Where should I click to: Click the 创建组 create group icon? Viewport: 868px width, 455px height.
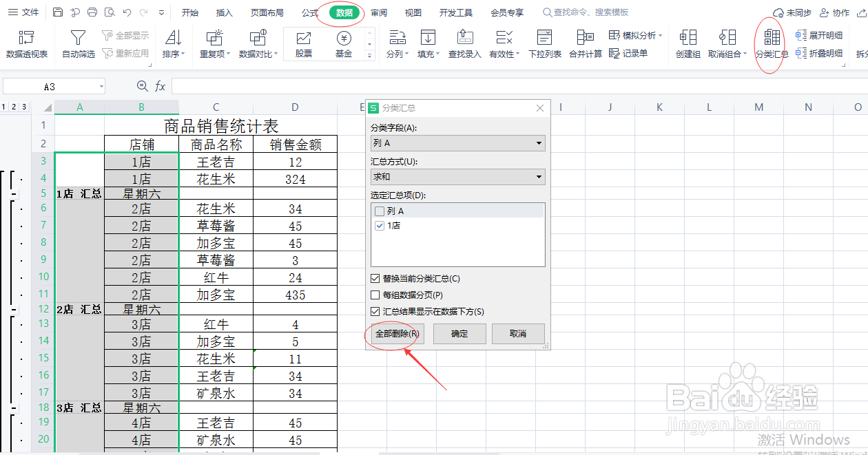coord(688,37)
